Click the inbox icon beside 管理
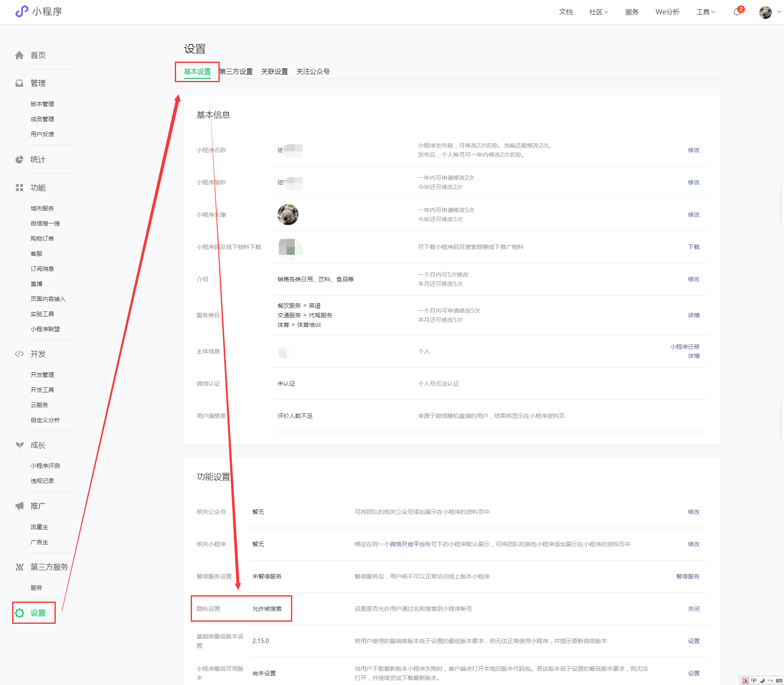 click(x=19, y=83)
